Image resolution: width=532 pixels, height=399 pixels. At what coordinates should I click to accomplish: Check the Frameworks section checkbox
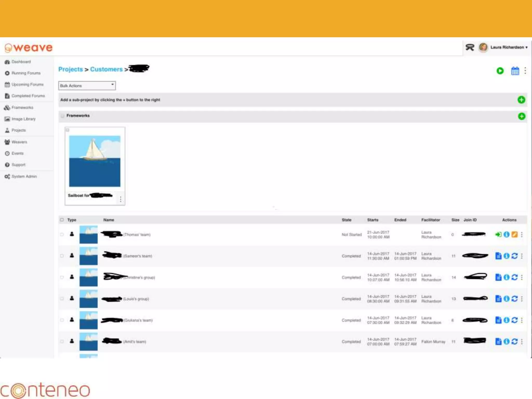63,116
